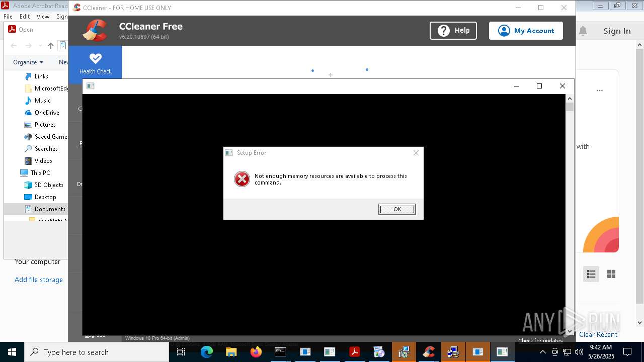Select Searches in the folder tree
Screen dimensions: 644x362
click(x=46, y=149)
